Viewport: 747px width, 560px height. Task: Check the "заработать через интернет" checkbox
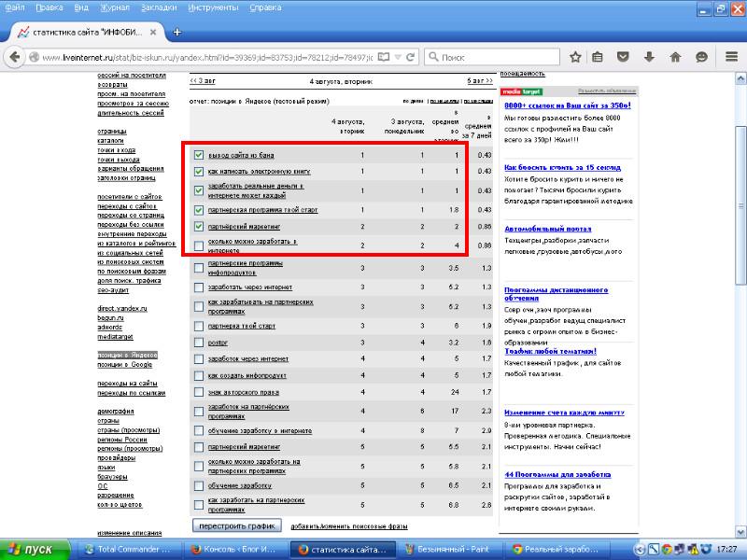[x=199, y=287]
